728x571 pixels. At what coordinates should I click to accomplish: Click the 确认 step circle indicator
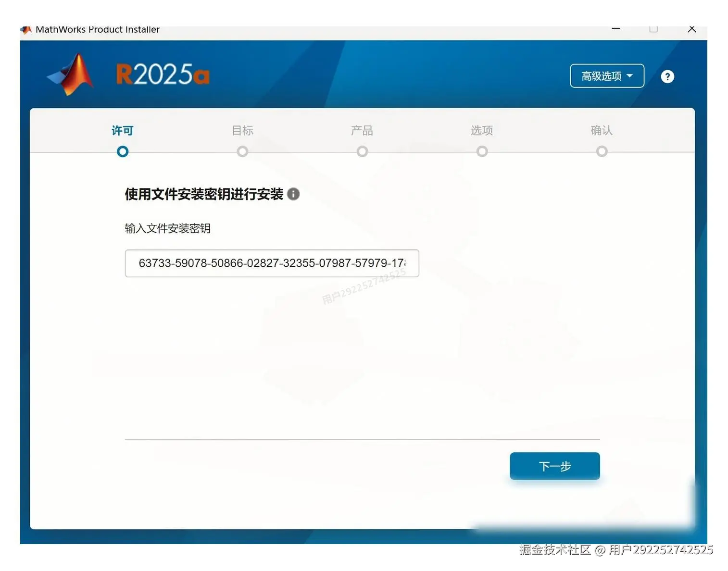[602, 151]
